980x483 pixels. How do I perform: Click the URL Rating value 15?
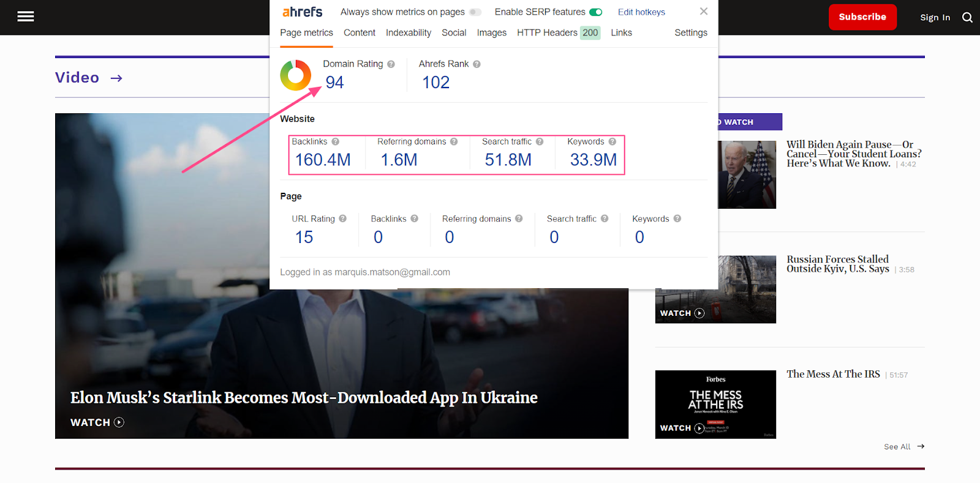coord(304,237)
